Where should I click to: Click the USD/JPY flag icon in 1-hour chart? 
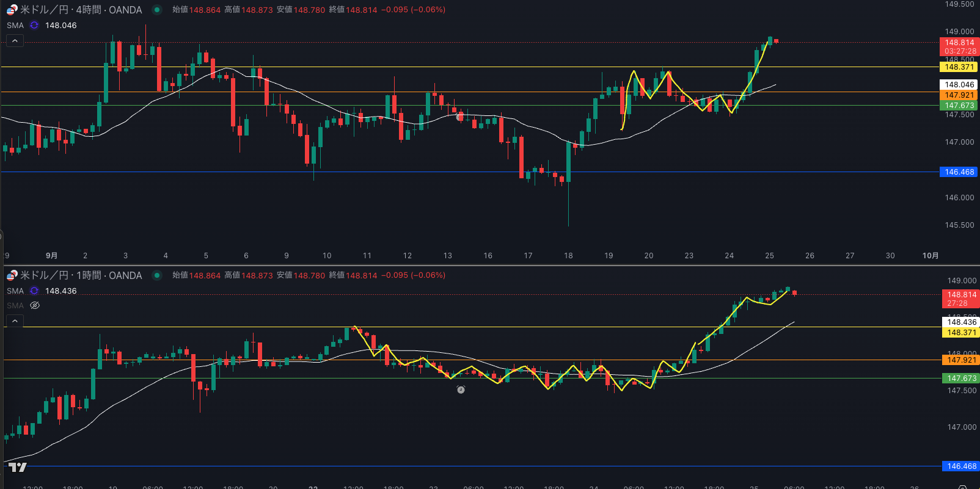[12, 275]
